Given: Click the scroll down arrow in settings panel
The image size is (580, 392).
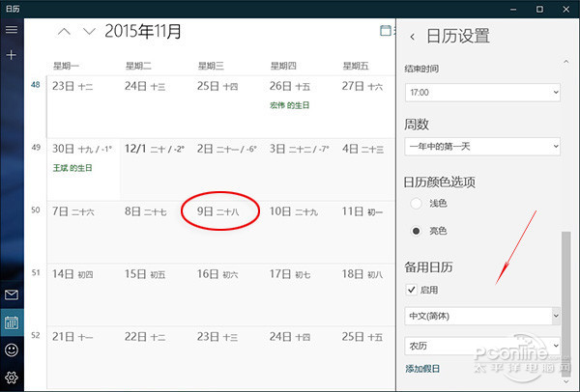Looking at the screenshot, I should [565, 381].
